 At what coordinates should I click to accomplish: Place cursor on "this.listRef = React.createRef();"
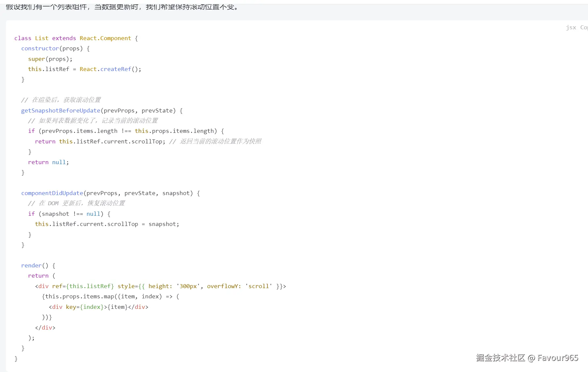tap(85, 69)
